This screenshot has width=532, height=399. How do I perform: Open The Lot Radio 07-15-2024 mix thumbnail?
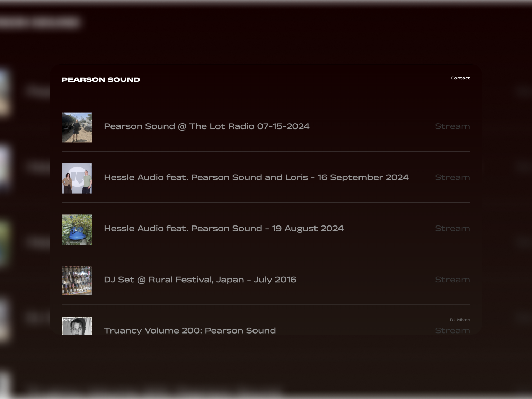click(77, 127)
